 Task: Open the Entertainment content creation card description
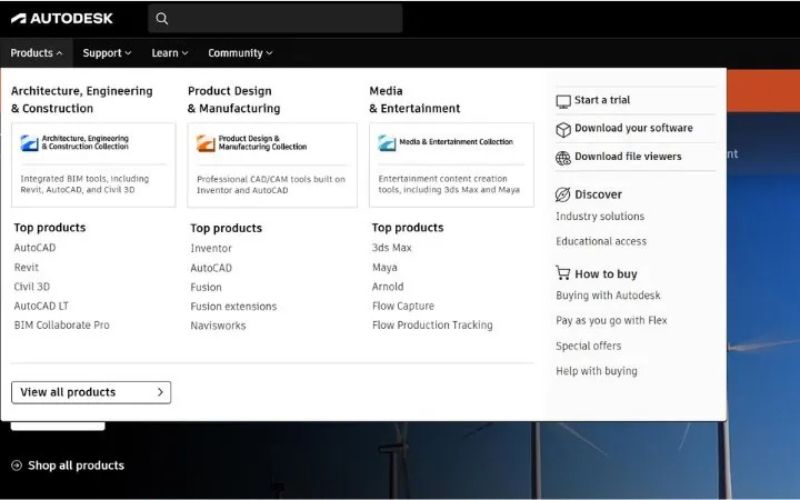coord(449,184)
